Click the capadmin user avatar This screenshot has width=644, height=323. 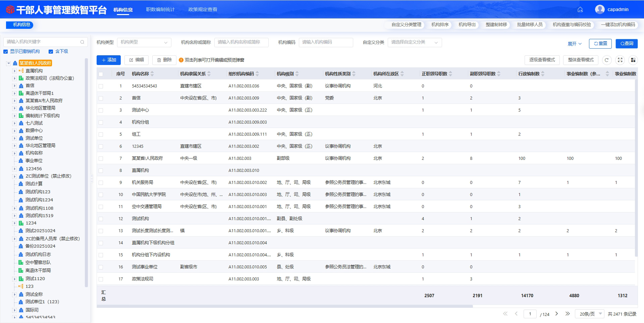click(x=600, y=9)
